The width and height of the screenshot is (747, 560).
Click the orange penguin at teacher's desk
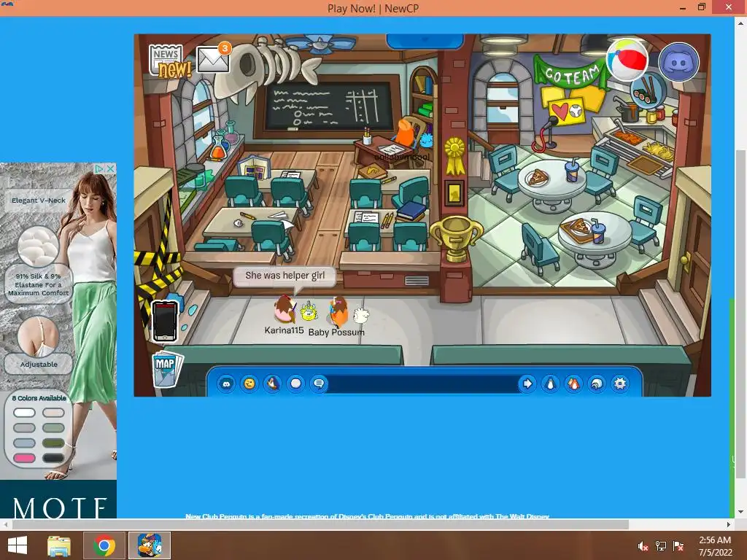click(405, 133)
